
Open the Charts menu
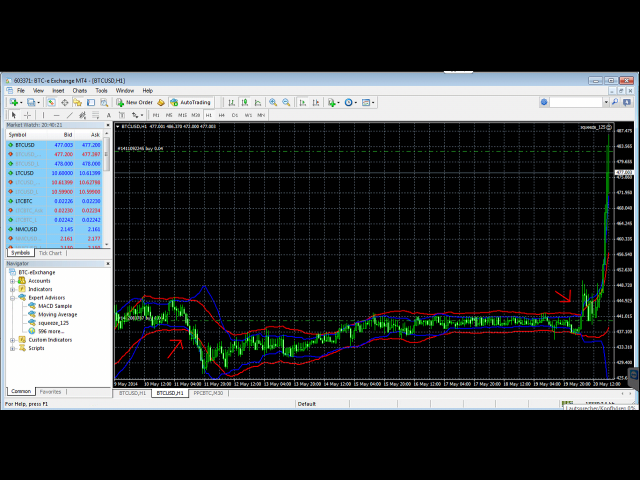point(79,90)
